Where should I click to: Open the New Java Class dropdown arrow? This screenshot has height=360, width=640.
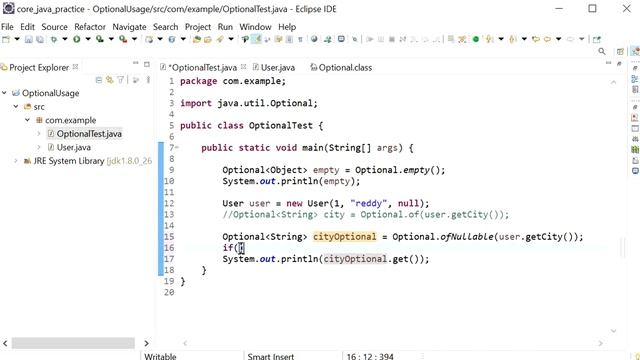[183, 39]
